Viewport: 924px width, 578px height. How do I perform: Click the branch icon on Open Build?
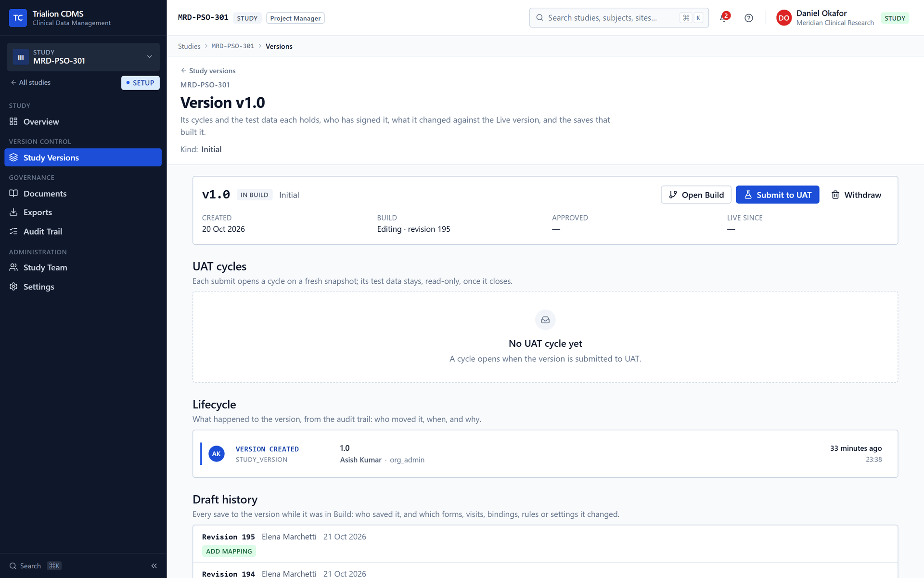pos(673,195)
